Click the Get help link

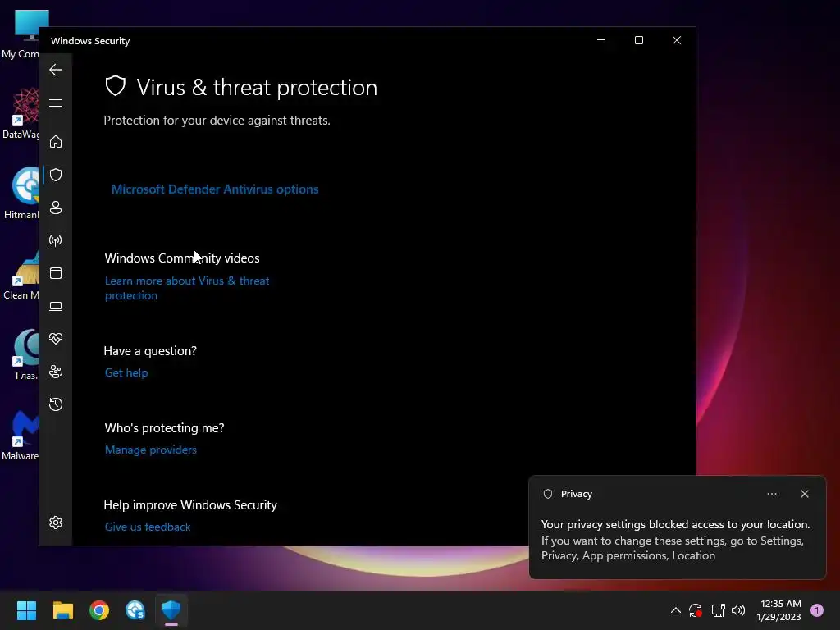(x=126, y=373)
